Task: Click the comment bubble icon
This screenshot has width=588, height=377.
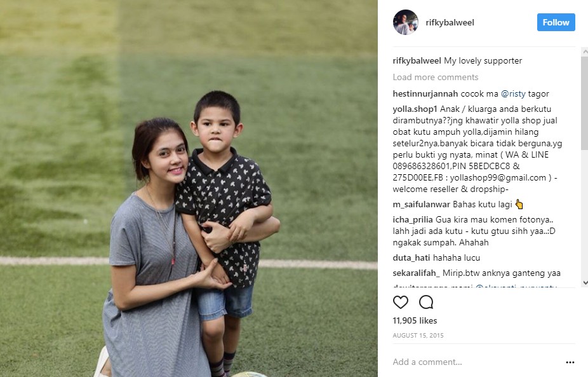Action: point(426,302)
